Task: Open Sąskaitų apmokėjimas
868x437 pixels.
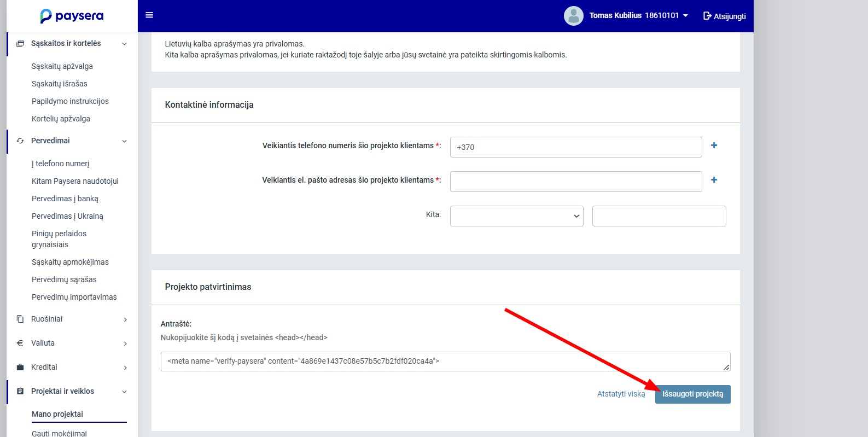Action: (70, 262)
